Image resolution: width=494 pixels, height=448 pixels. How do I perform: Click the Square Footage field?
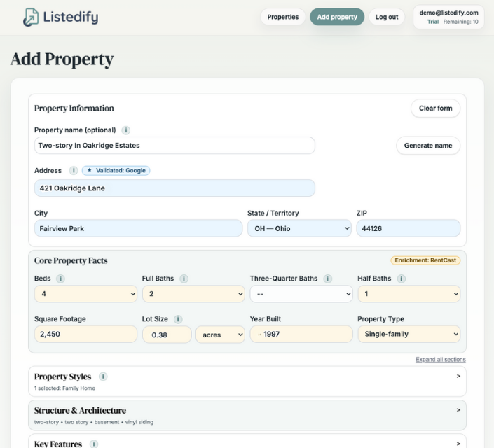point(85,334)
